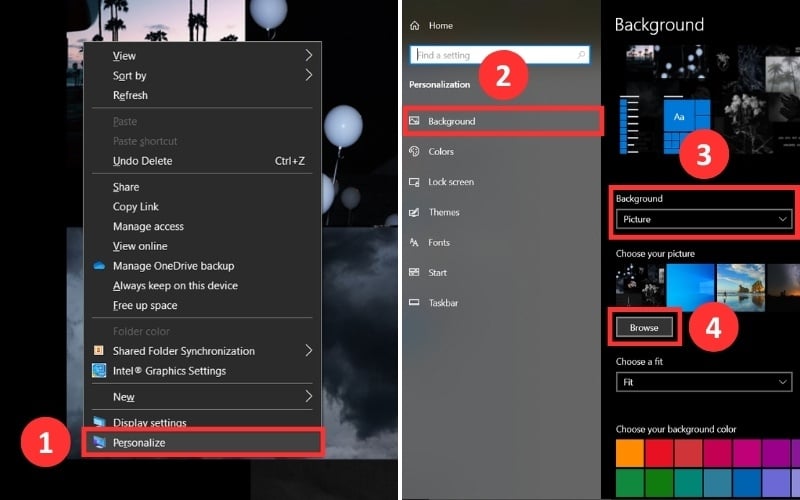The height and width of the screenshot is (500, 800).
Task: Click the Start tiles icon
Action: (x=414, y=272)
